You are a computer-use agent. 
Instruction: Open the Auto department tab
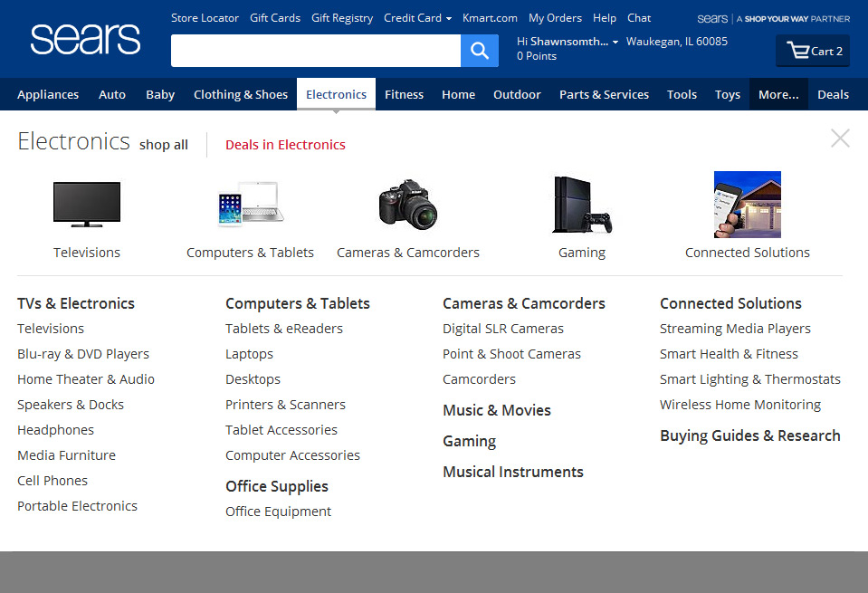click(112, 95)
